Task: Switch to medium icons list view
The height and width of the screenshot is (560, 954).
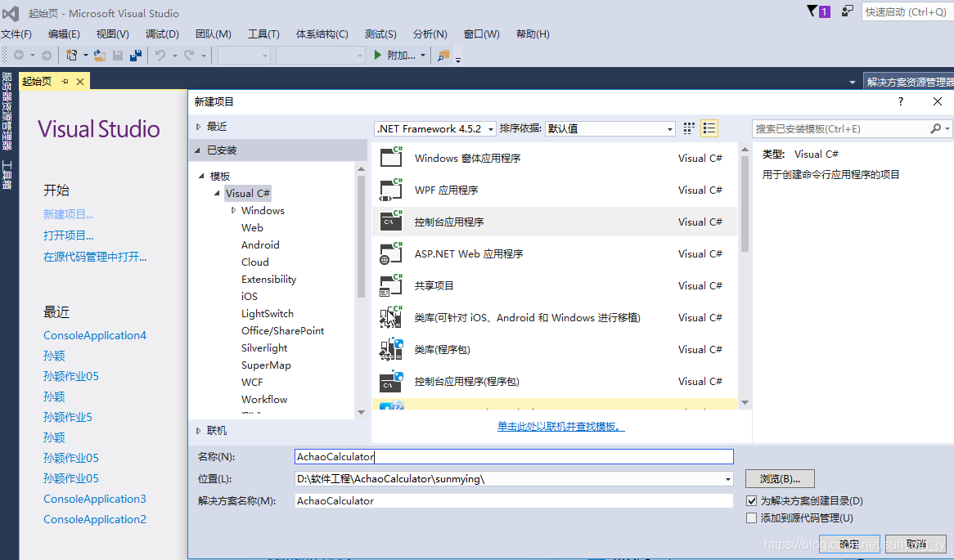Action: pos(709,128)
